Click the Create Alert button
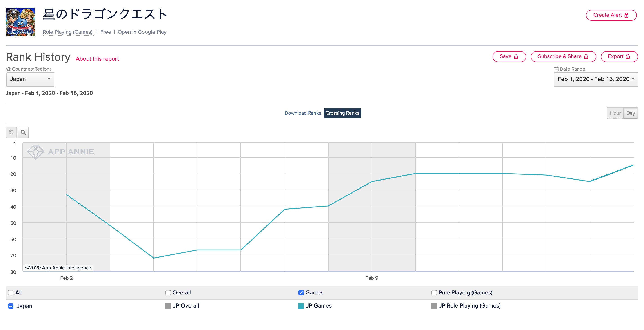644x330 pixels. click(x=611, y=15)
